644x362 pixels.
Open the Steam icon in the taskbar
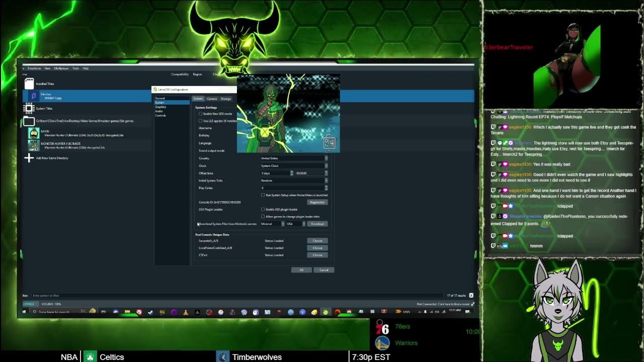point(150,312)
